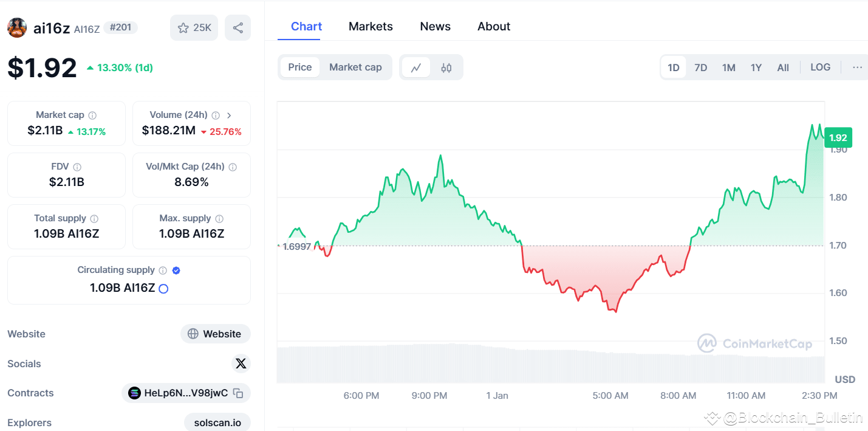Expand Volume (24h) details chevron
This screenshot has height=431, width=868.
[229, 114]
